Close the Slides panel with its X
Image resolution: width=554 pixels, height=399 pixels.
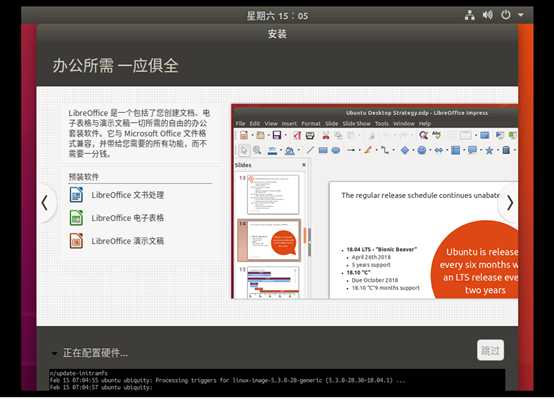pyautogui.click(x=304, y=165)
